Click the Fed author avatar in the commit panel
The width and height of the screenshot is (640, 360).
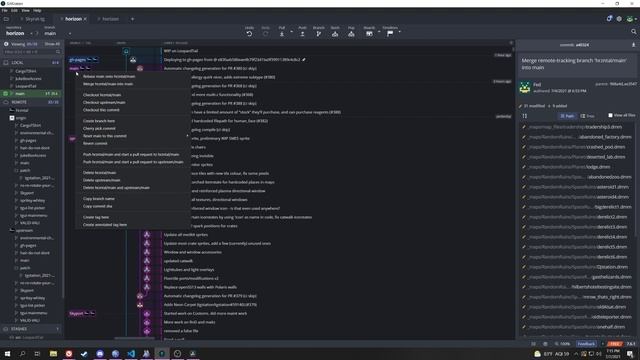tap(525, 87)
